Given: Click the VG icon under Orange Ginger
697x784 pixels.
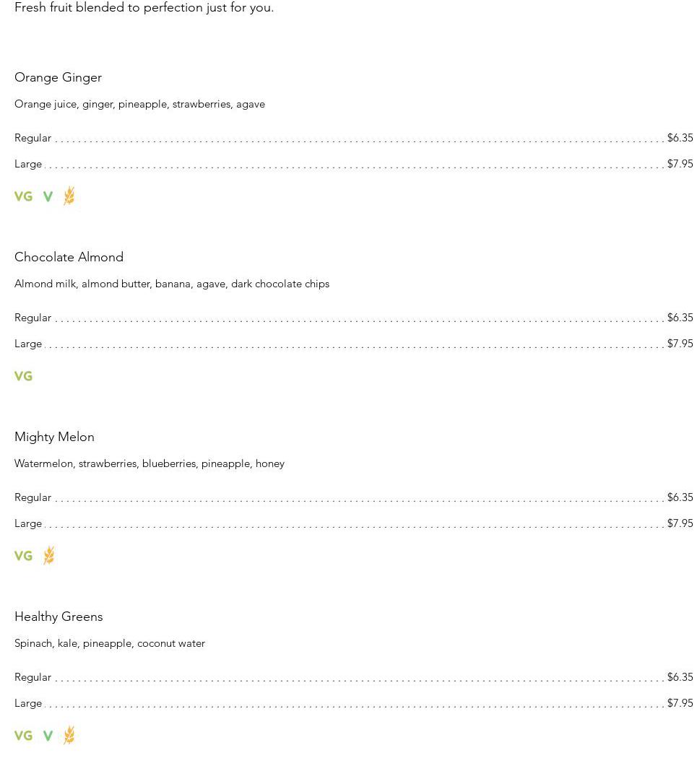Looking at the screenshot, I should pyautogui.click(x=23, y=196).
